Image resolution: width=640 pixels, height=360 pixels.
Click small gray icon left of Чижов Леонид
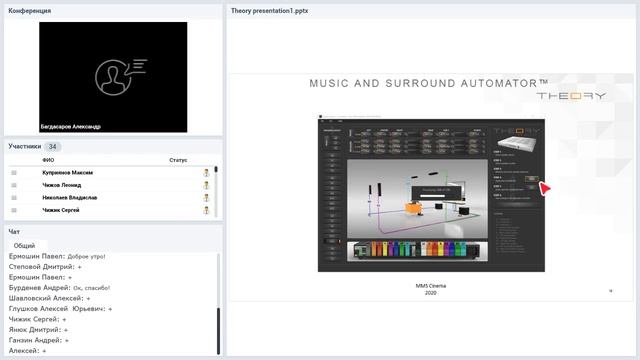pyautogui.click(x=14, y=185)
